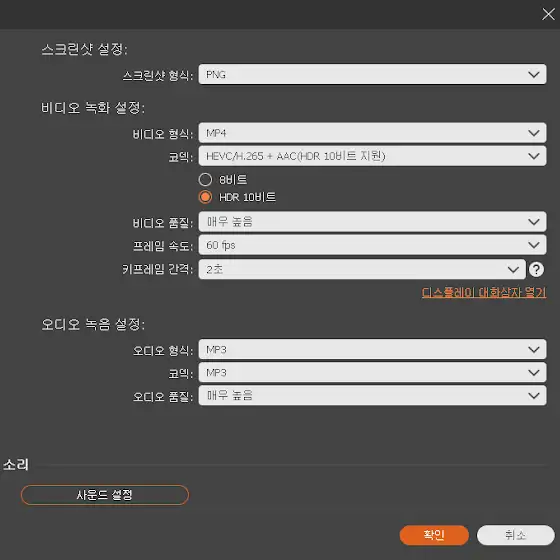This screenshot has width=560, height=560.
Task: Click the chevron arrow on 스크린샷 형식 field
Action: (x=534, y=74)
